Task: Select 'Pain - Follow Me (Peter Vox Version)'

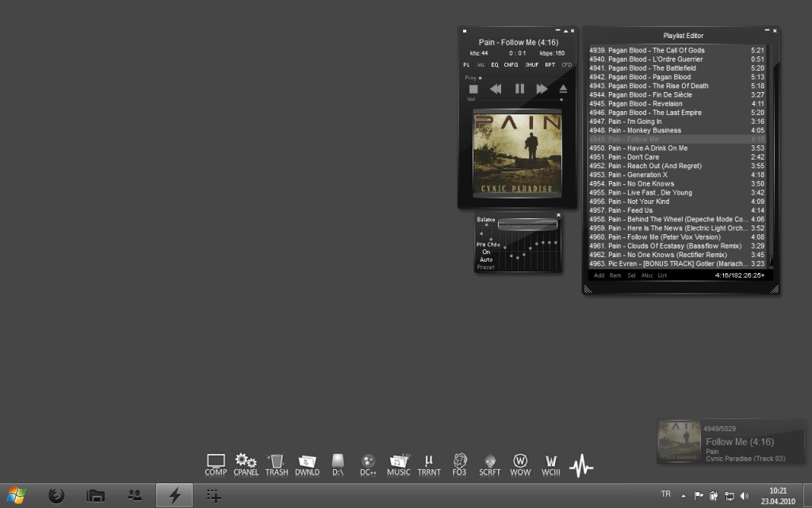Action: [677, 237]
